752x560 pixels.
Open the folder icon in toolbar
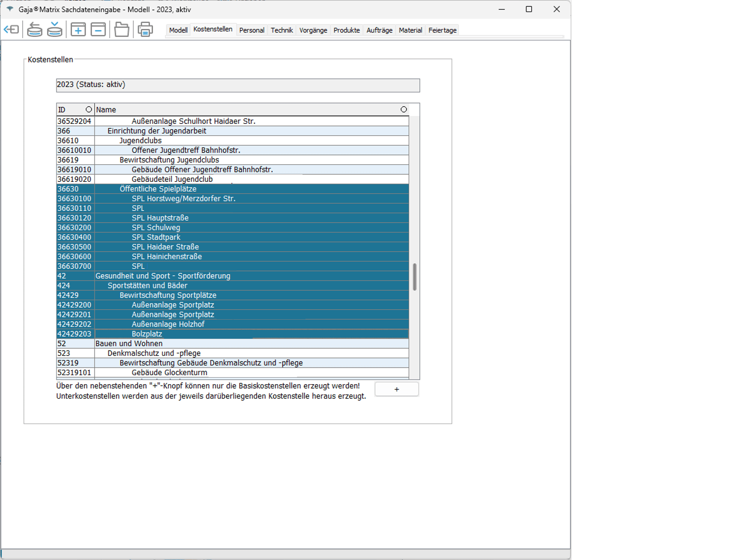(x=121, y=30)
